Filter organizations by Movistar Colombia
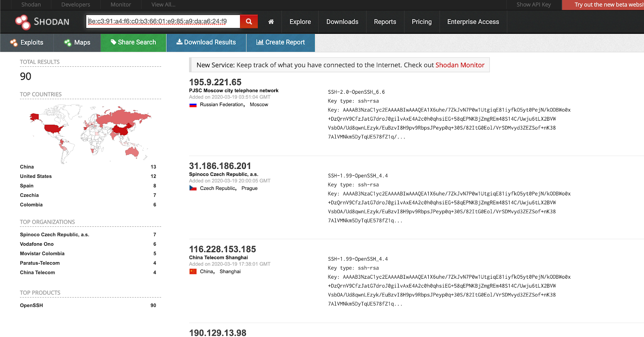This screenshot has height=337, width=644. (42, 254)
